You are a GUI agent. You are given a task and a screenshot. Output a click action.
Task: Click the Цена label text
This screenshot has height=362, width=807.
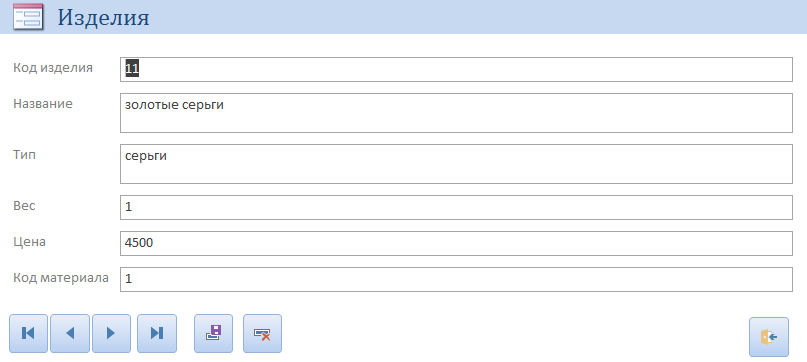pyautogui.click(x=29, y=242)
